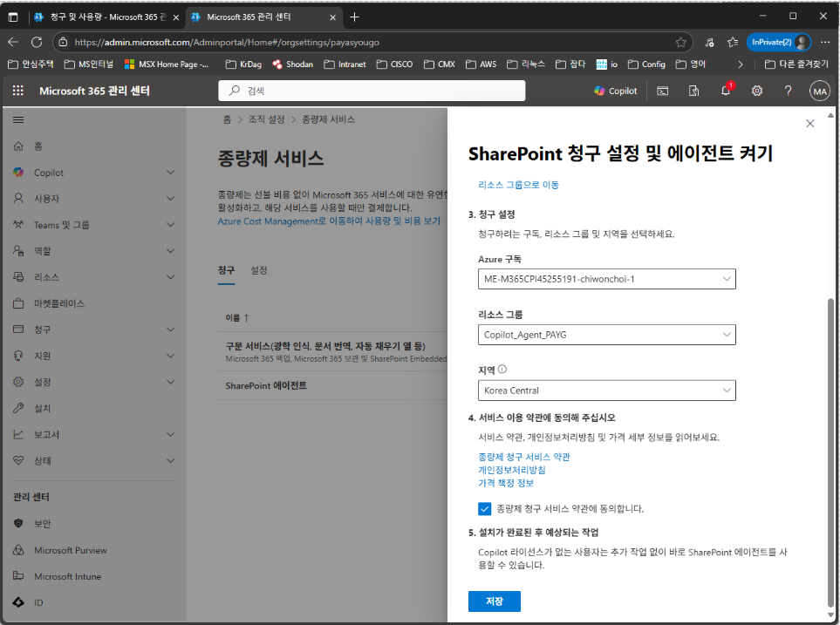Expand the Teams 및 그룹 section
840x625 pixels.
point(170,225)
